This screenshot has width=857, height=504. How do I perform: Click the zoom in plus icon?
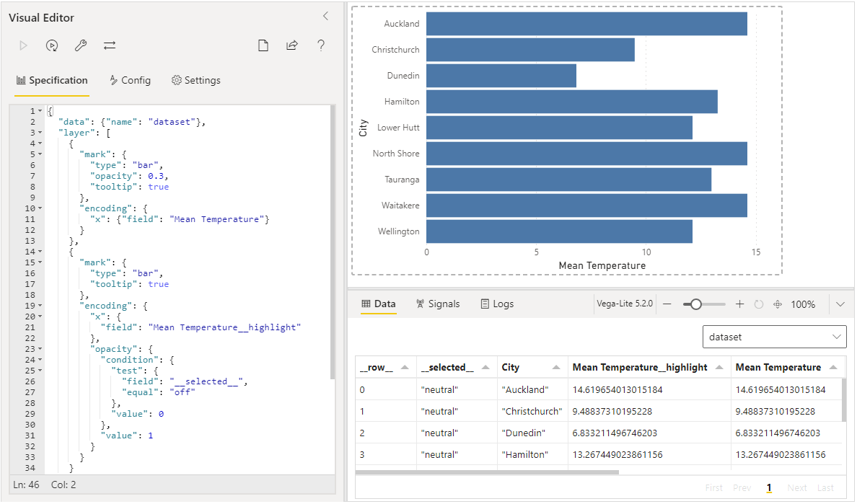739,304
